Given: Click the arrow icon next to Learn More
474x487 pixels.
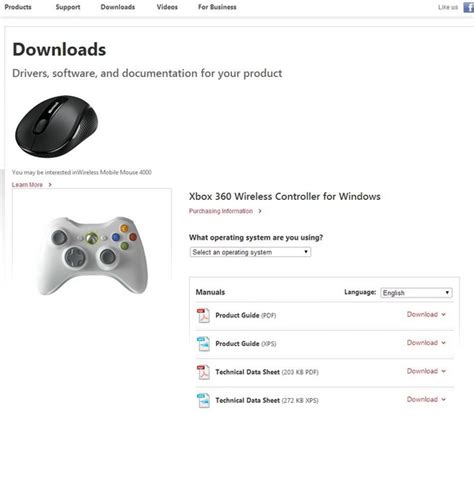Looking at the screenshot, I should (50, 184).
